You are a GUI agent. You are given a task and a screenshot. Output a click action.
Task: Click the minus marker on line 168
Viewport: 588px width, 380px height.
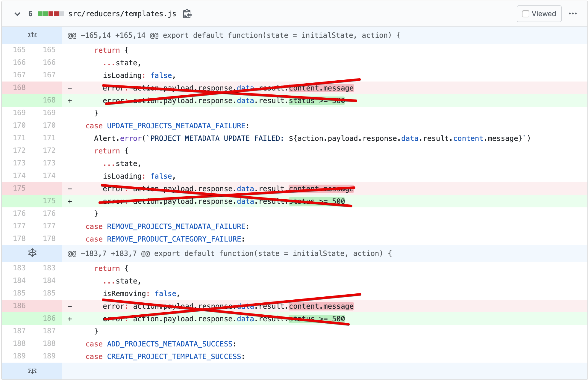70,88
